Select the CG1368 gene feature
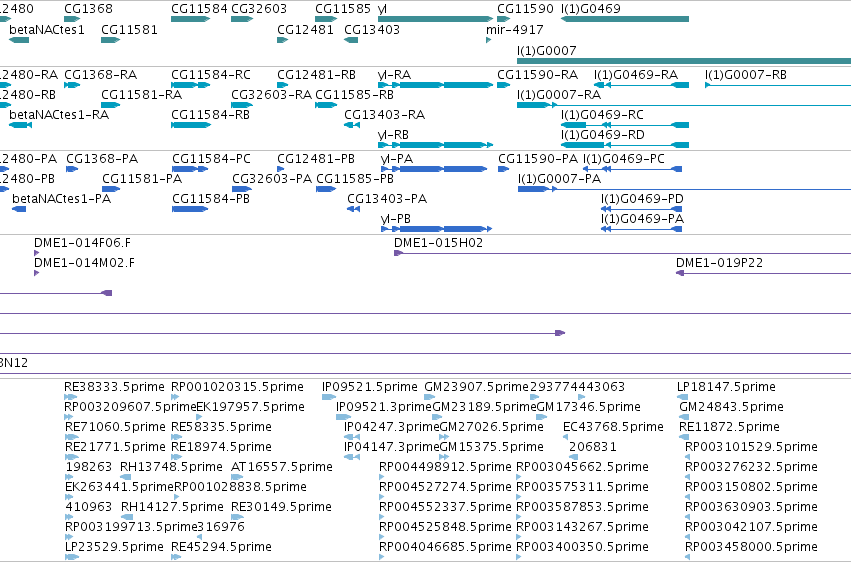The height and width of the screenshot is (562, 851). pos(72,19)
